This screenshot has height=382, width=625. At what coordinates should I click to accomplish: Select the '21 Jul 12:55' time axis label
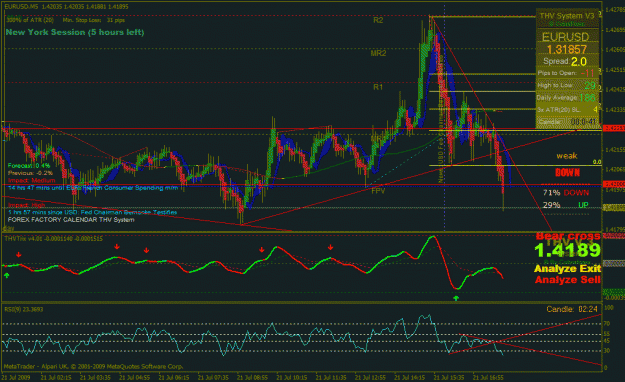[370, 377]
